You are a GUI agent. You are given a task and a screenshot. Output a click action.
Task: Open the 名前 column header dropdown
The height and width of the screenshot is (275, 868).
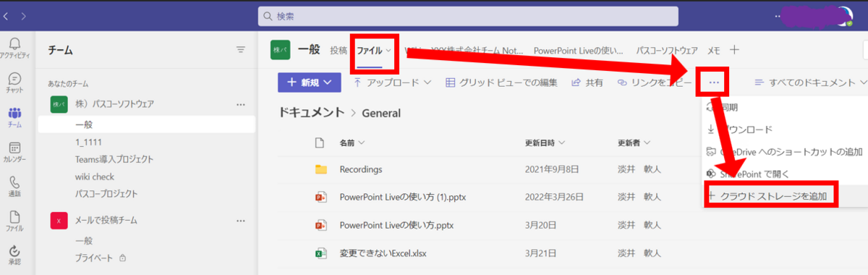click(x=352, y=143)
